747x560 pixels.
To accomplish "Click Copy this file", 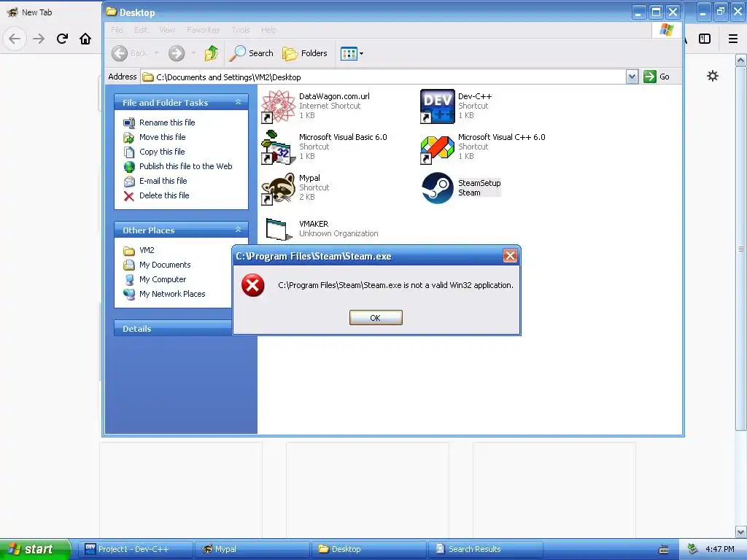I will (162, 152).
